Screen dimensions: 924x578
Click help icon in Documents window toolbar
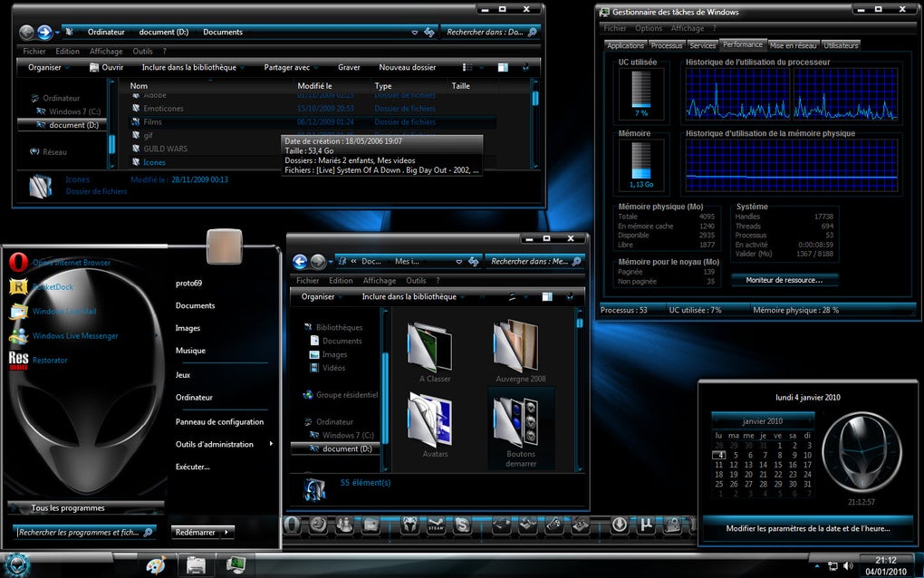pos(525,67)
